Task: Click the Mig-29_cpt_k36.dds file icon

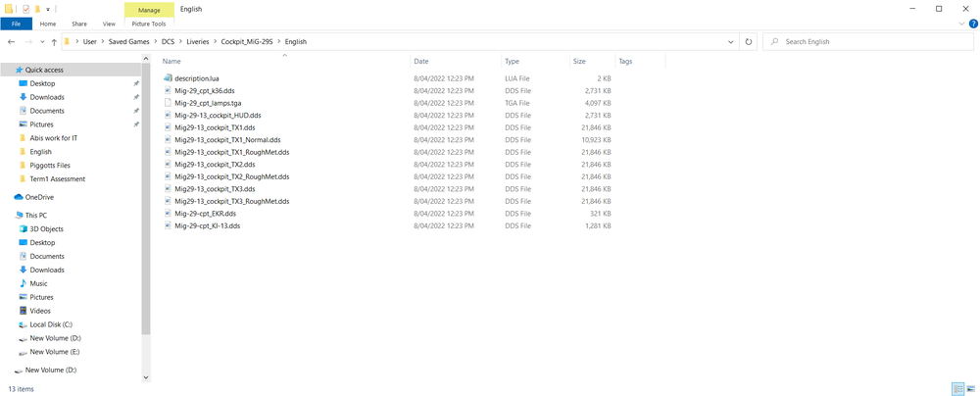Action: pos(168,91)
